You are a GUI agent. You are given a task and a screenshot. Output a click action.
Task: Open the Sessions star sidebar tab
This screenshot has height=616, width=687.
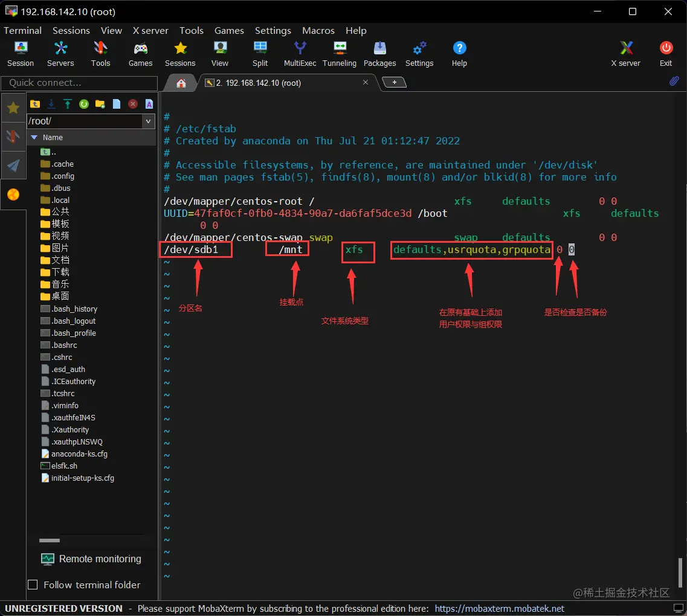coord(13,107)
